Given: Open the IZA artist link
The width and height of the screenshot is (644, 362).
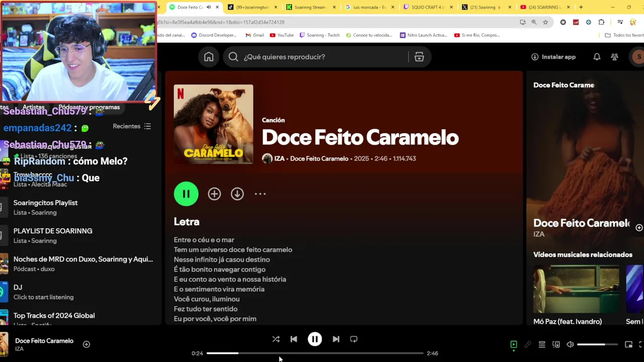Looking at the screenshot, I should pos(279,158).
